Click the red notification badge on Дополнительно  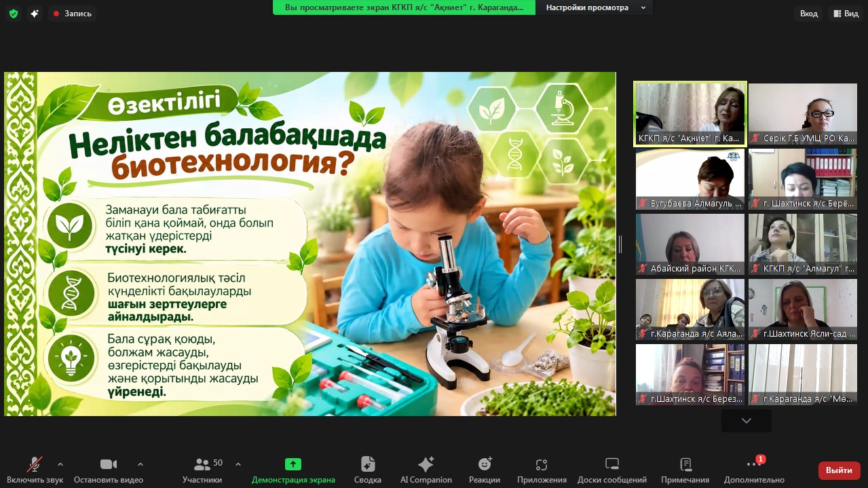761,459
